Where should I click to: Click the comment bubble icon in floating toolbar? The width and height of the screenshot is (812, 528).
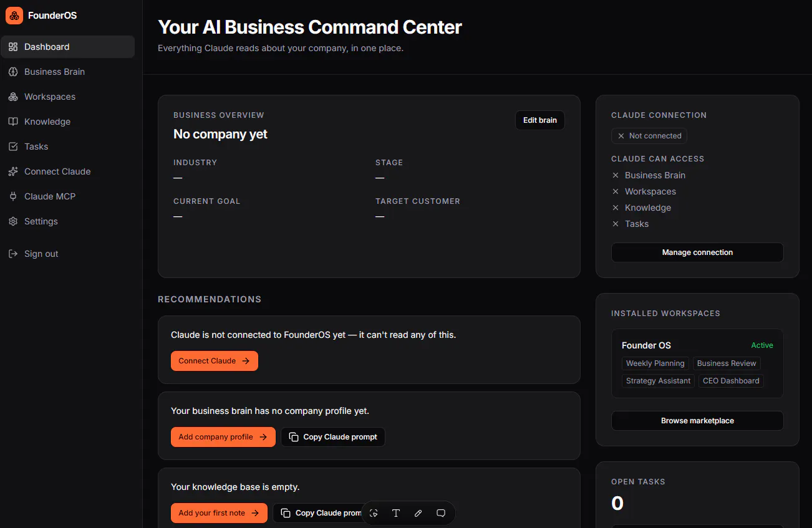click(441, 513)
